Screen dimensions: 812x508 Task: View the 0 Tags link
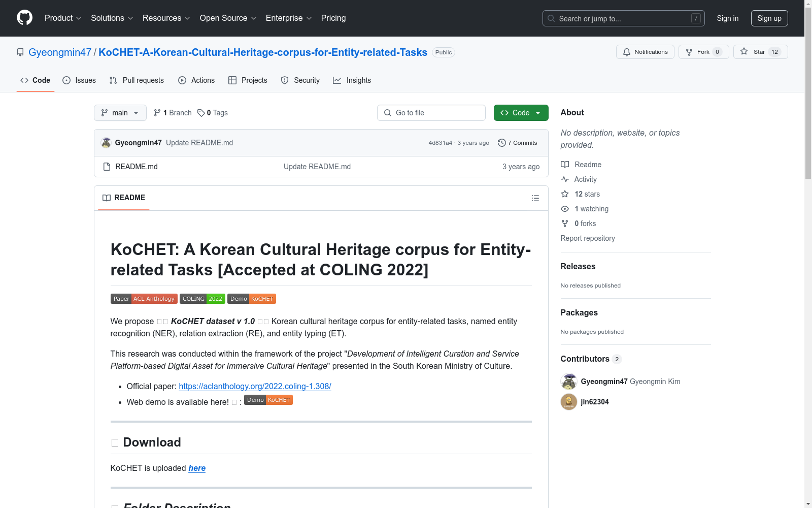tap(213, 113)
